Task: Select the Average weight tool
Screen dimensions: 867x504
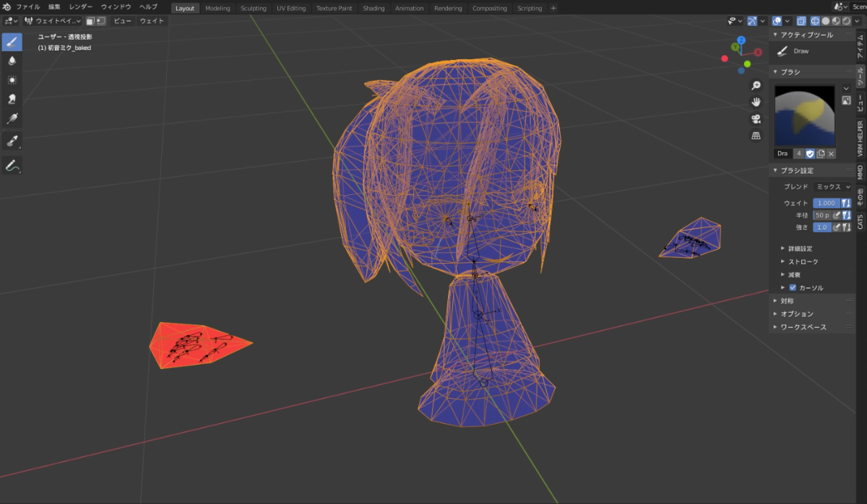Action: pyautogui.click(x=12, y=80)
